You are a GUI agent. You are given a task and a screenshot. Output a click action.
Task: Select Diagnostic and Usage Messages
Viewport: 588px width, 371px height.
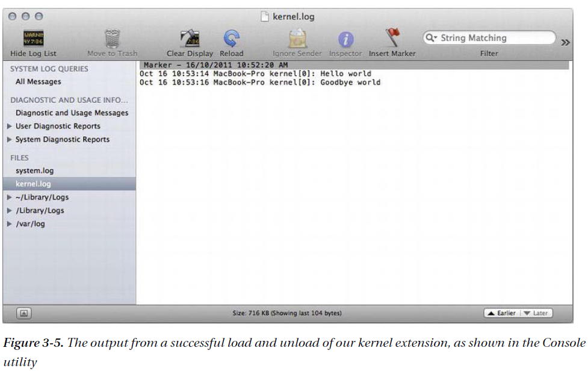coord(72,113)
